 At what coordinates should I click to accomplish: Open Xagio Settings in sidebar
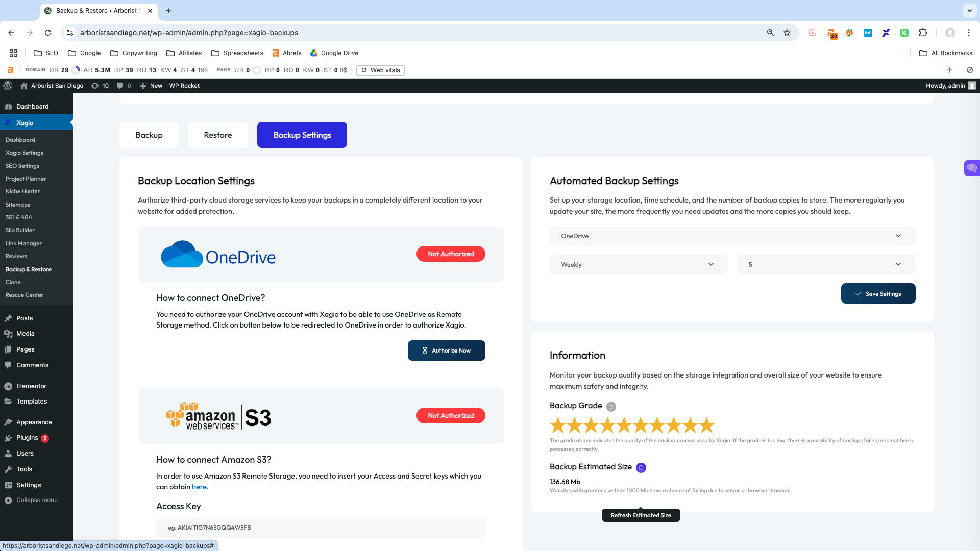(x=24, y=153)
